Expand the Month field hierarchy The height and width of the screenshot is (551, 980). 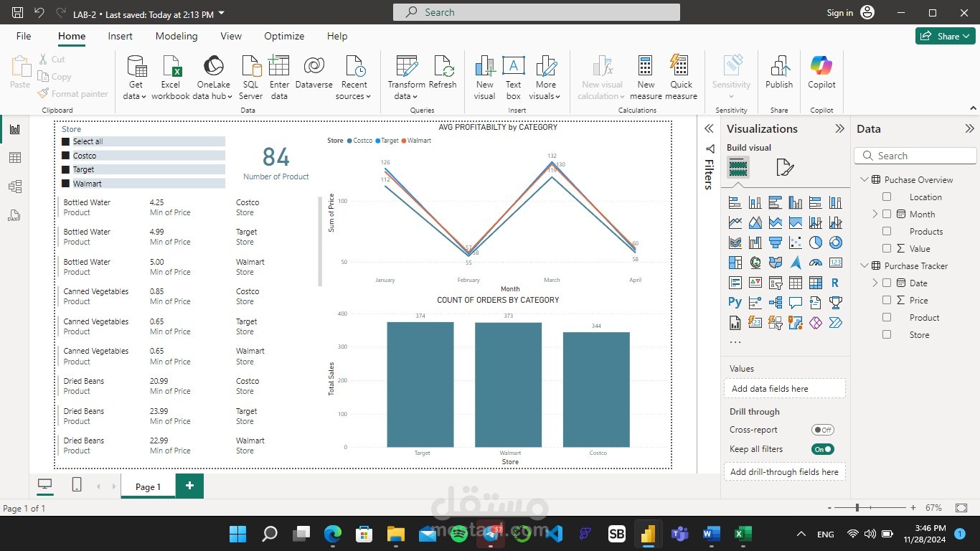(x=875, y=214)
